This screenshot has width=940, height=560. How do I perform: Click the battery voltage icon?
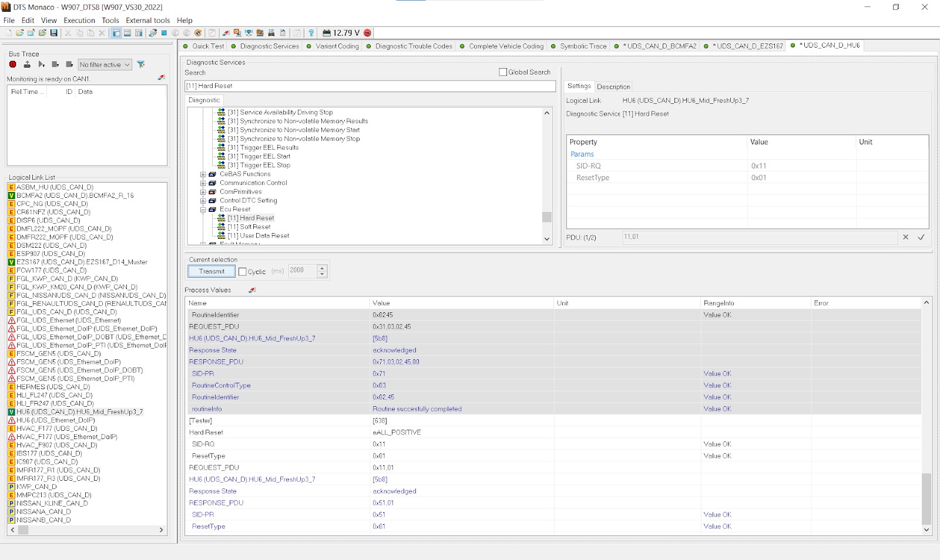pyautogui.click(x=326, y=33)
